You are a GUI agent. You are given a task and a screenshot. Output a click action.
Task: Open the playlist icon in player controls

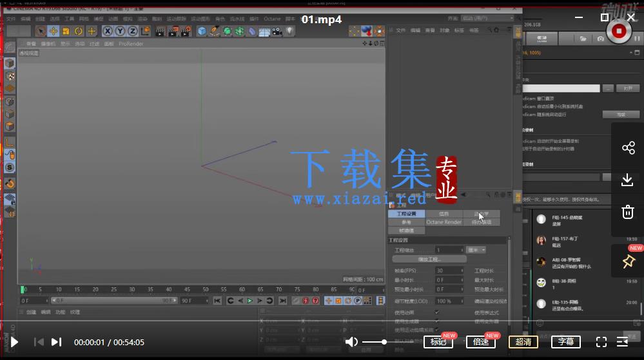(x=622, y=342)
